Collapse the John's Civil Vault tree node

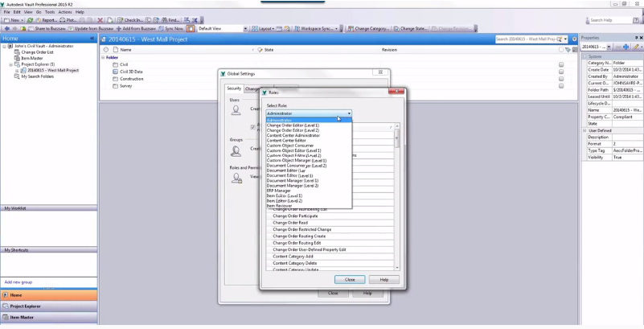(5, 47)
